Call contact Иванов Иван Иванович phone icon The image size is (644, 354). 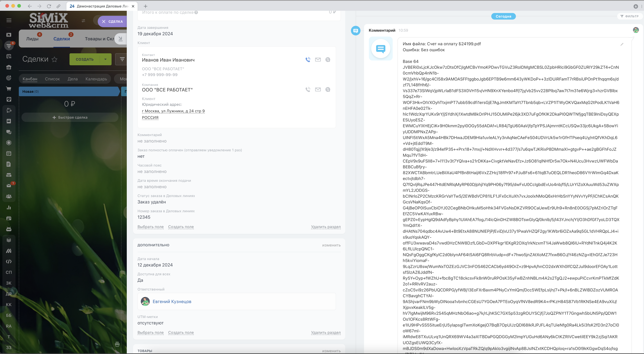coord(308,60)
